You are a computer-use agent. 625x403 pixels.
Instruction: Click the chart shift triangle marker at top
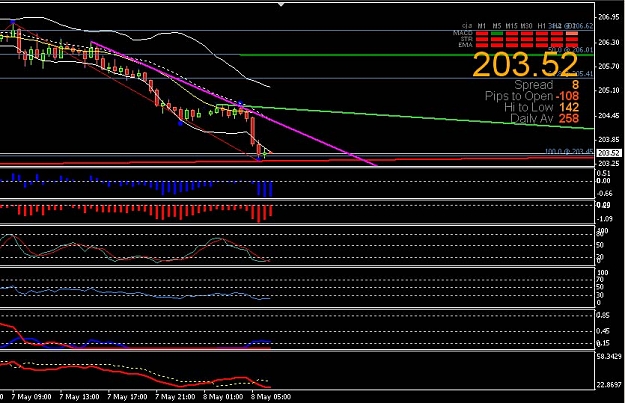tap(281, 4)
